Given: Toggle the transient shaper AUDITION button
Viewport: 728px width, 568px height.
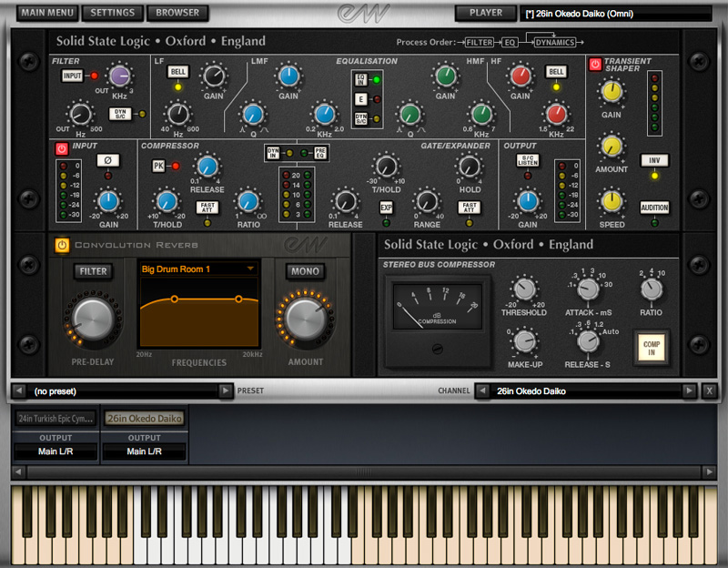Looking at the screenshot, I should [654, 208].
